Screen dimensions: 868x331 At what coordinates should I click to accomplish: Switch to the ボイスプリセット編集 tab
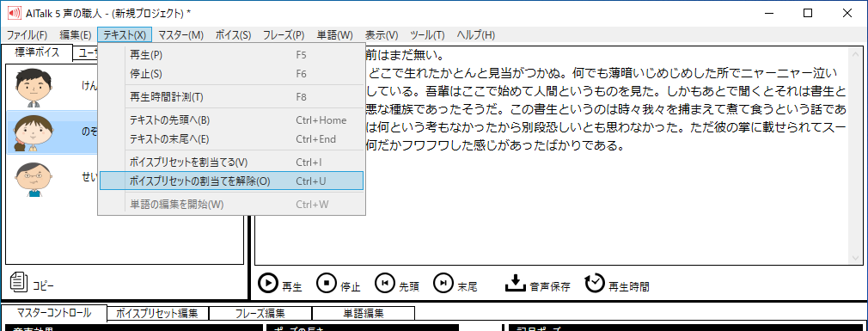(157, 313)
